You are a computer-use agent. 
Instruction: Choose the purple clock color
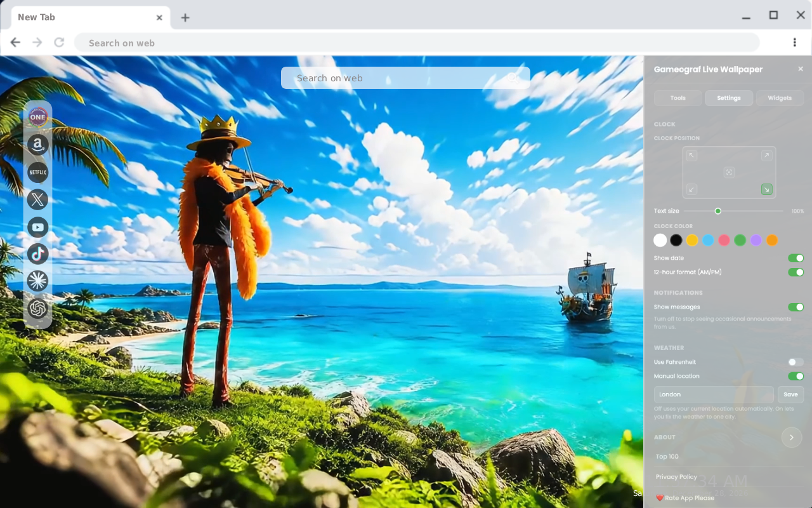coord(756,240)
